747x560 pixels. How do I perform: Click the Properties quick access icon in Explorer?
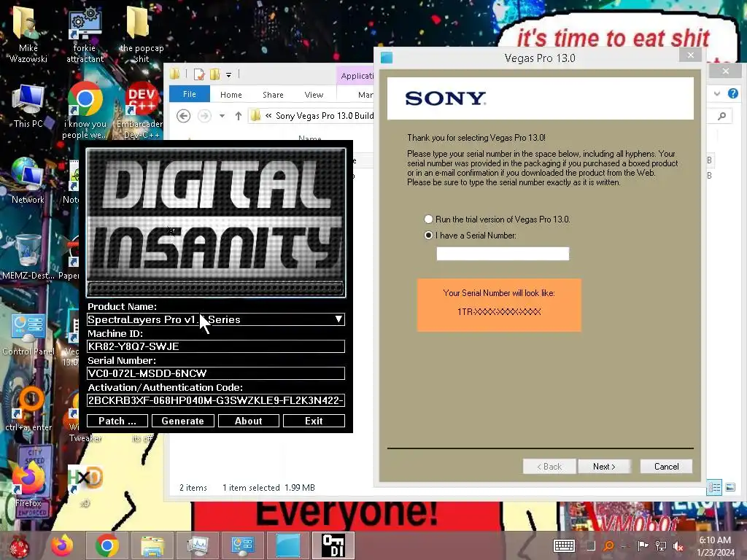point(199,74)
